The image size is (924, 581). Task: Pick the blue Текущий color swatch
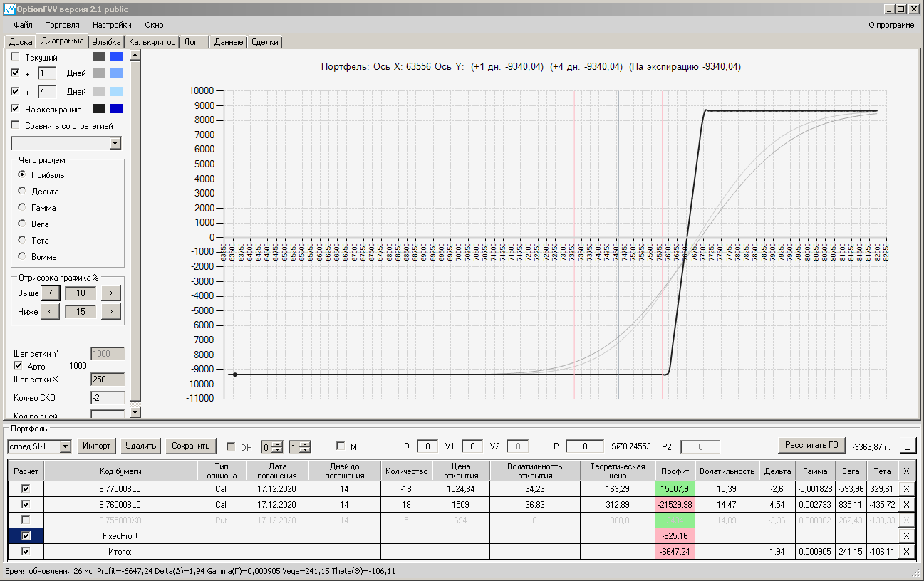(x=116, y=57)
